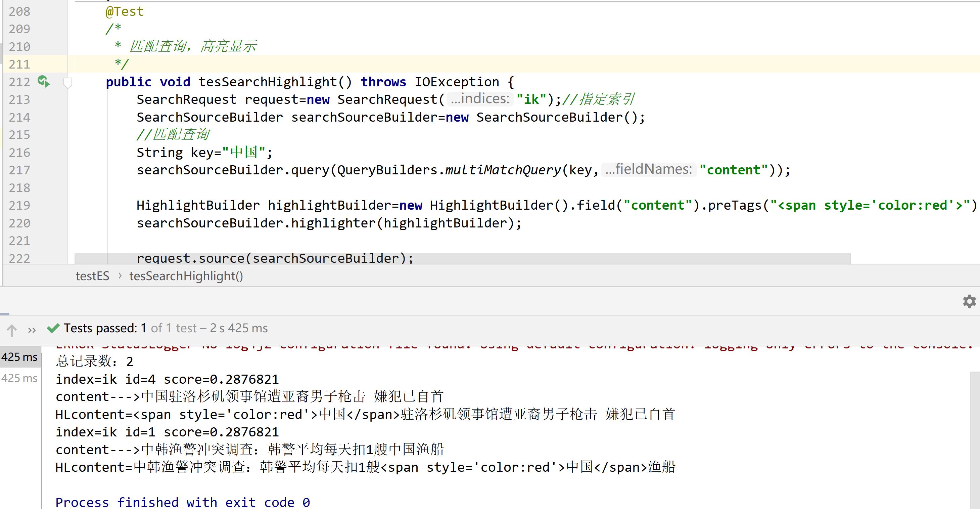980x509 pixels.
Task: Click the request.source(searchSourceBuilder) line
Action: 275,258
